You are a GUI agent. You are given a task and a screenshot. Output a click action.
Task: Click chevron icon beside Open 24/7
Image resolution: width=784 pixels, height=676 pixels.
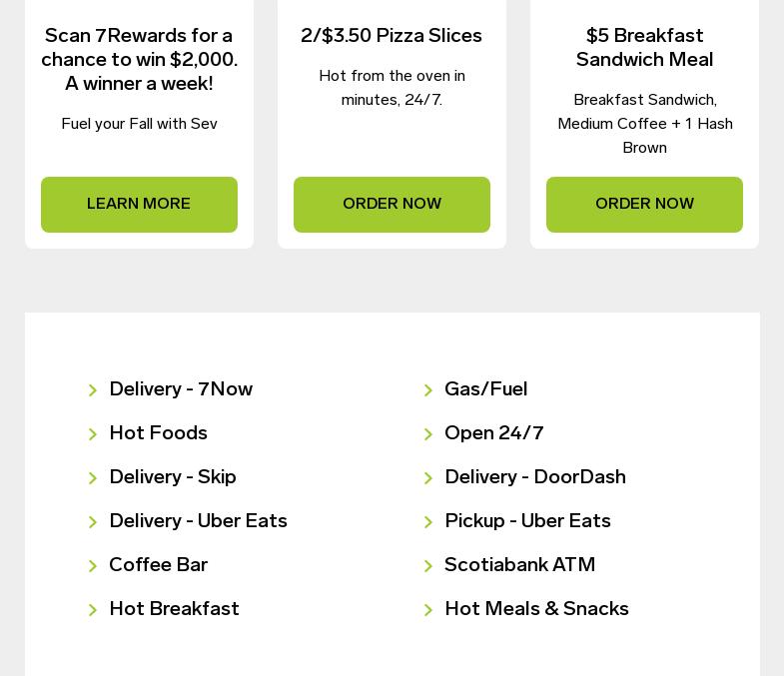click(428, 434)
